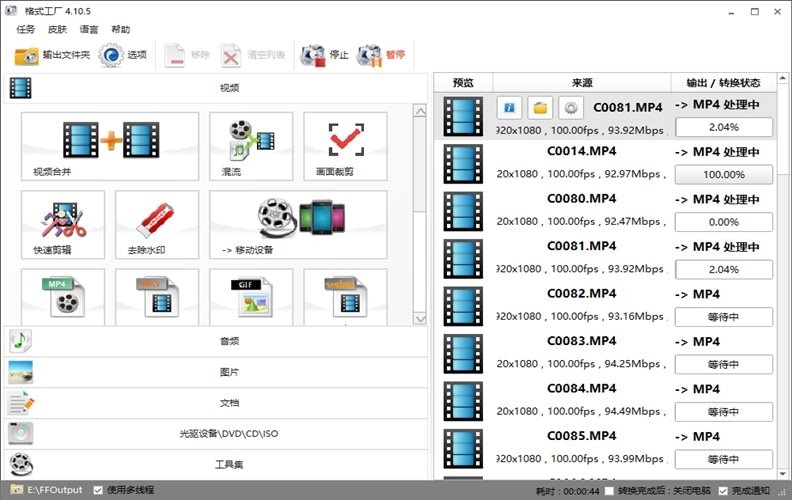This screenshot has width=792, height=500.
Task: Click the blue info icon for C0081.MP4
Action: (510, 108)
